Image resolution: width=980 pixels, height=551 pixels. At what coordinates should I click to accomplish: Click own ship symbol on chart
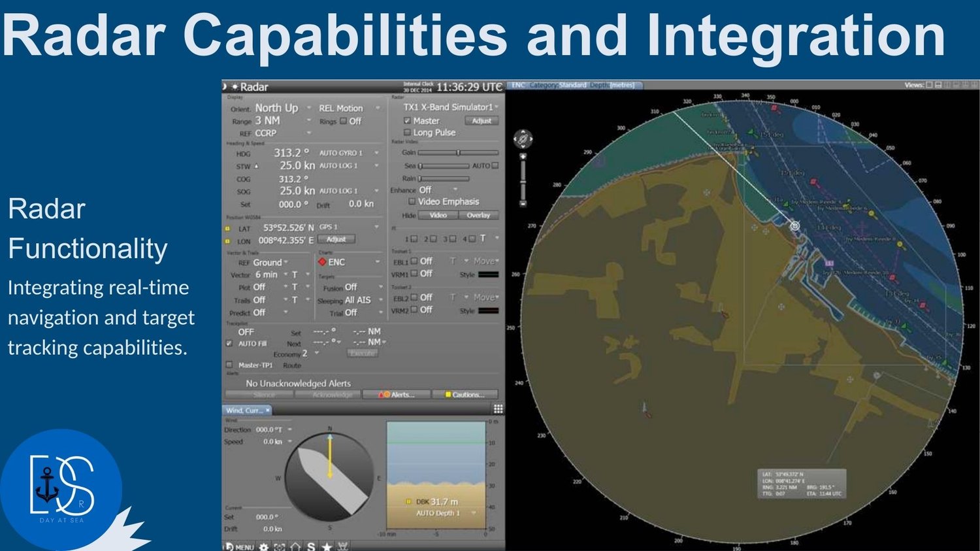794,226
